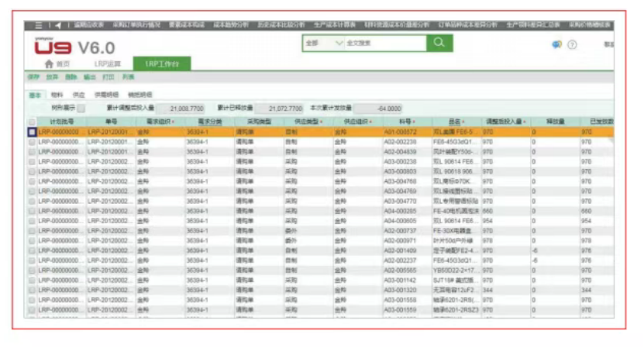644x348 pixels.
Task: Open the chat bubble message icon
Action: point(556,44)
